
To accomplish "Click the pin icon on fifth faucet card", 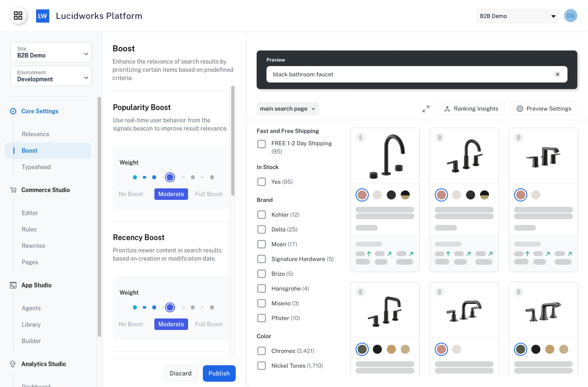I will pyautogui.click(x=440, y=292).
